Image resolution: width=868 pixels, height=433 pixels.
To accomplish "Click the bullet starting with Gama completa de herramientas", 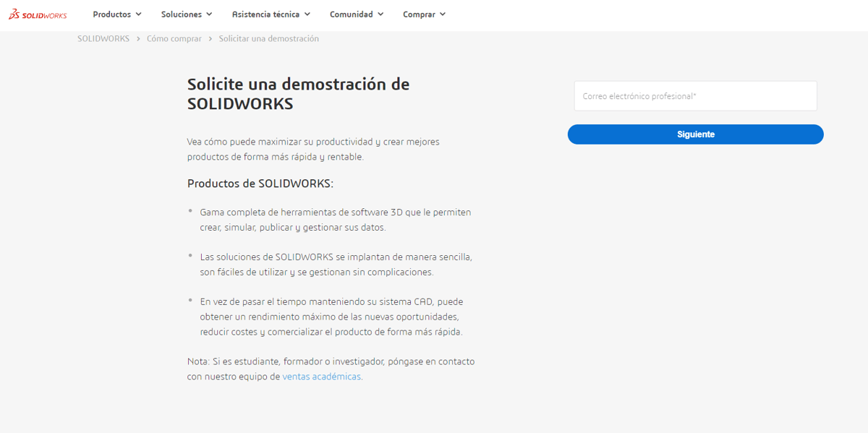I will coord(336,220).
